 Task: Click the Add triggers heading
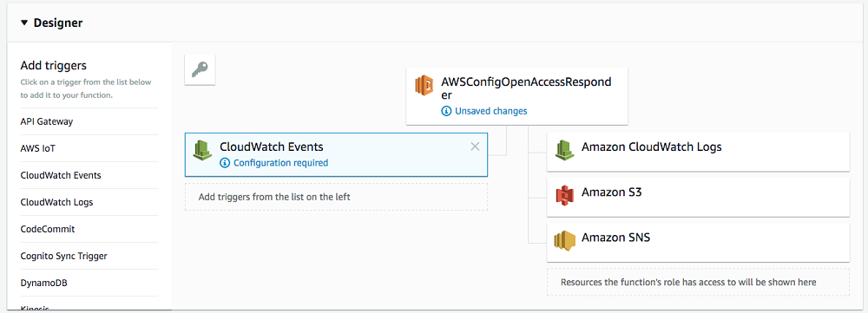click(x=53, y=66)
